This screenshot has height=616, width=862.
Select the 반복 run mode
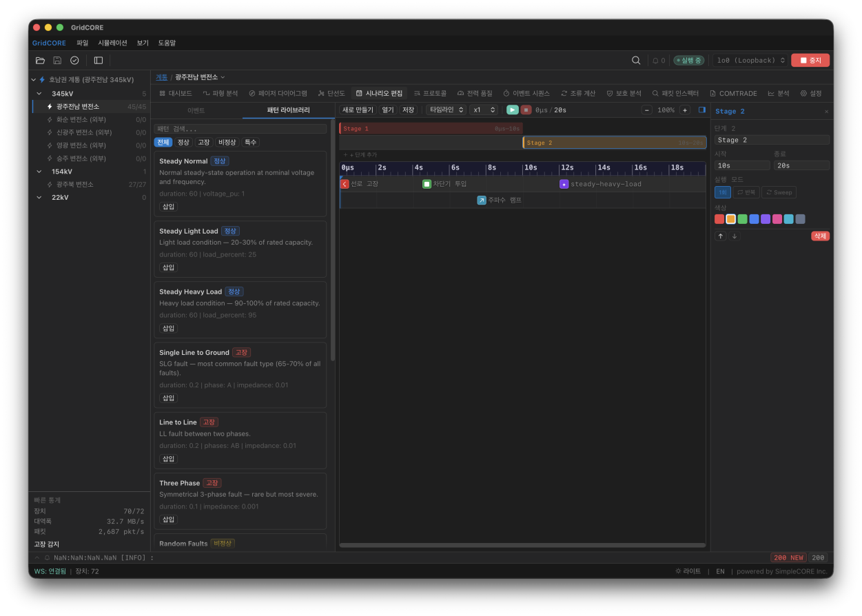pyautogui.click(x=746, y=192)
